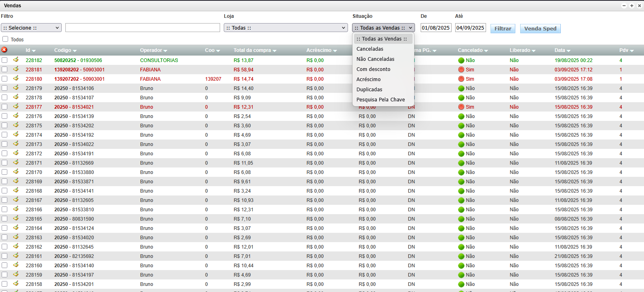Open the Filtro Selecione dropdown
Image resolution: width=644 pixels, height=292 pixels.
(x=31, y=28)
